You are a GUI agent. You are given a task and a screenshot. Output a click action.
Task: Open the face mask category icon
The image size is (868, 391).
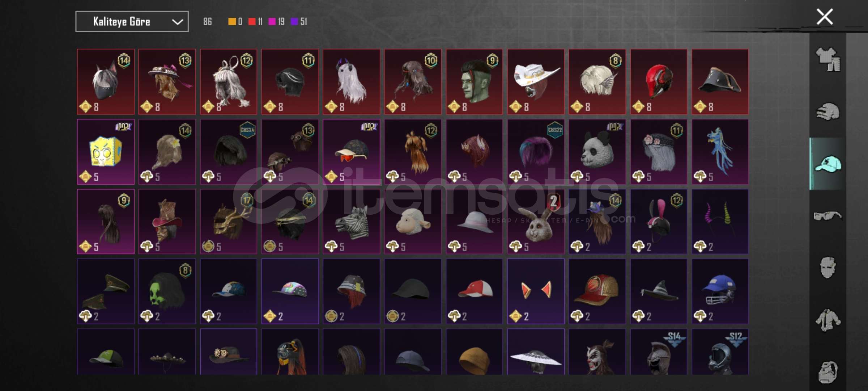[827, 268]
